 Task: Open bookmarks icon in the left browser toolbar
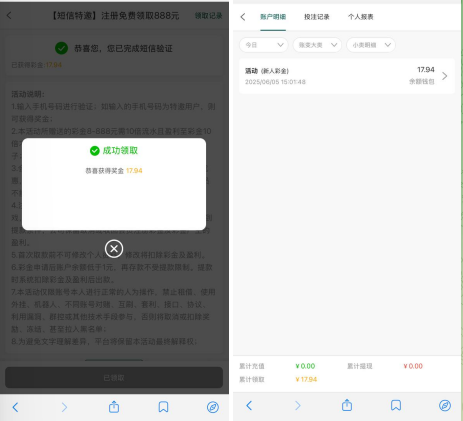pos(163,407)
